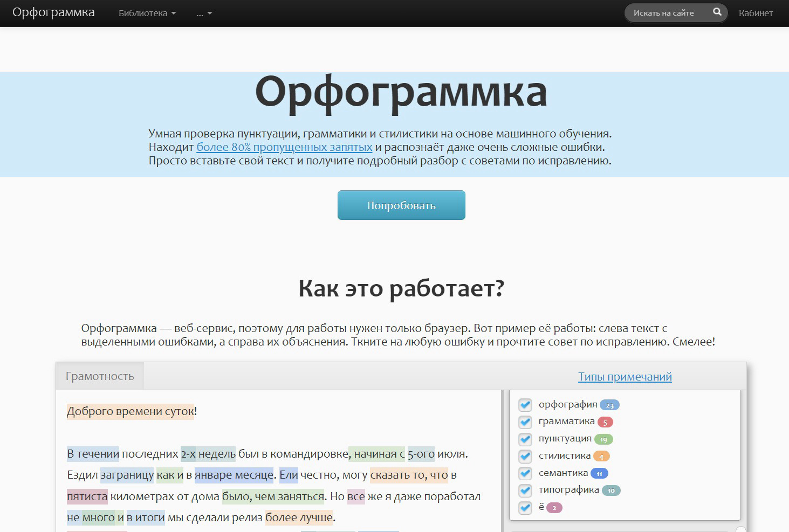Toggle the типографика checkbox
The image size is (789, 532).
(x=525, y=491)
